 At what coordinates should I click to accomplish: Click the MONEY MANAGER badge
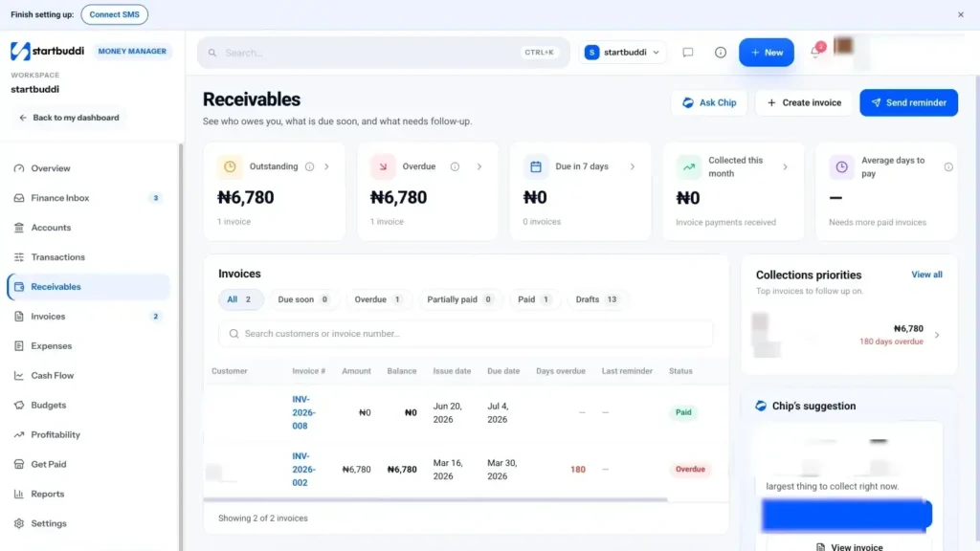[132, 52]
